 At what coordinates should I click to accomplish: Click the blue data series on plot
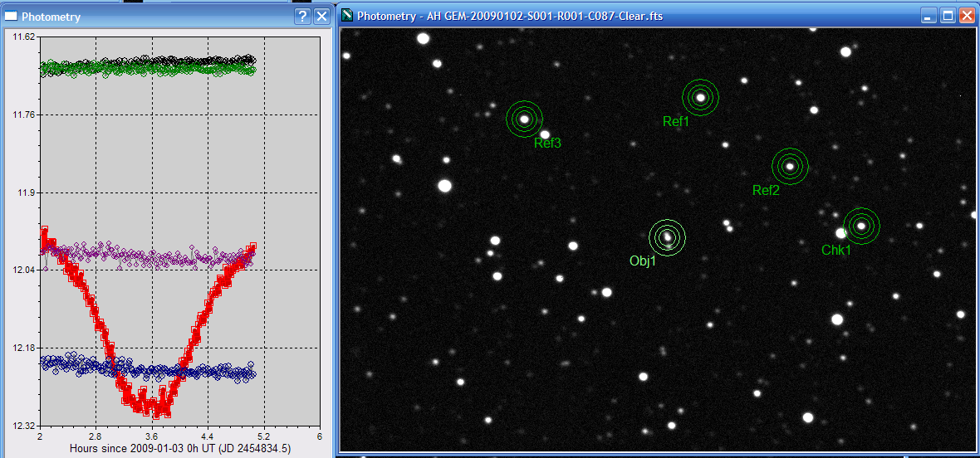[x=83, y=365]
